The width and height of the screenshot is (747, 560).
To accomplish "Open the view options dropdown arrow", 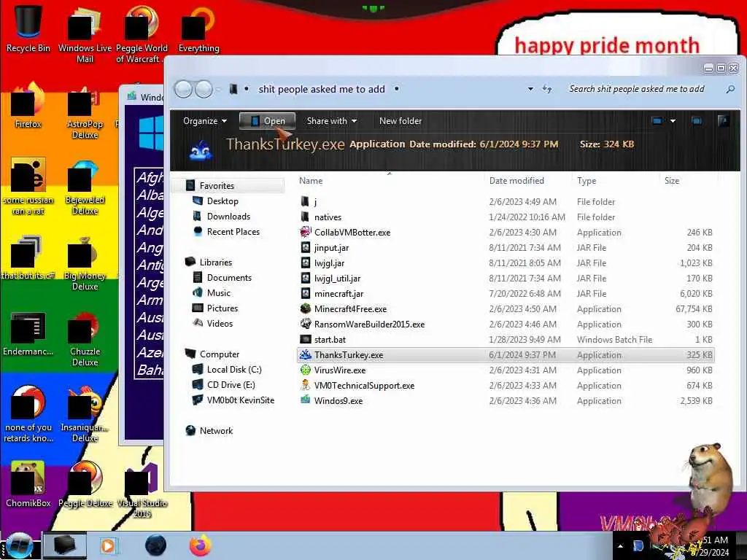I will coord(673,121).
